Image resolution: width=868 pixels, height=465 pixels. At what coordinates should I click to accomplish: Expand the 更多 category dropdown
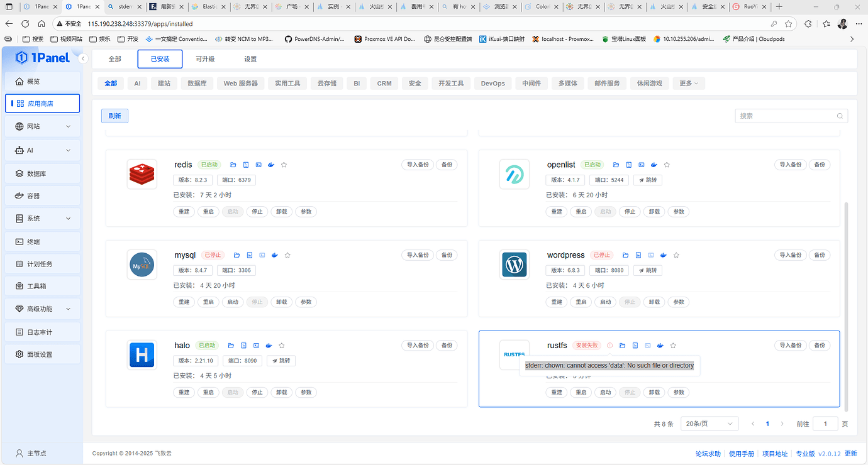coord(688,82)
